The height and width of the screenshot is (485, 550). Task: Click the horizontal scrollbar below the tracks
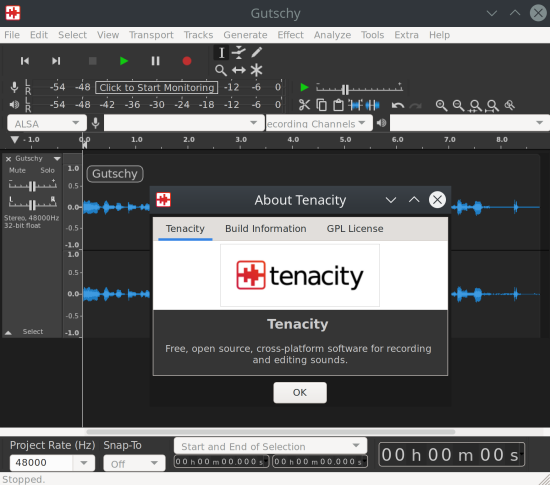click(270, 432)
